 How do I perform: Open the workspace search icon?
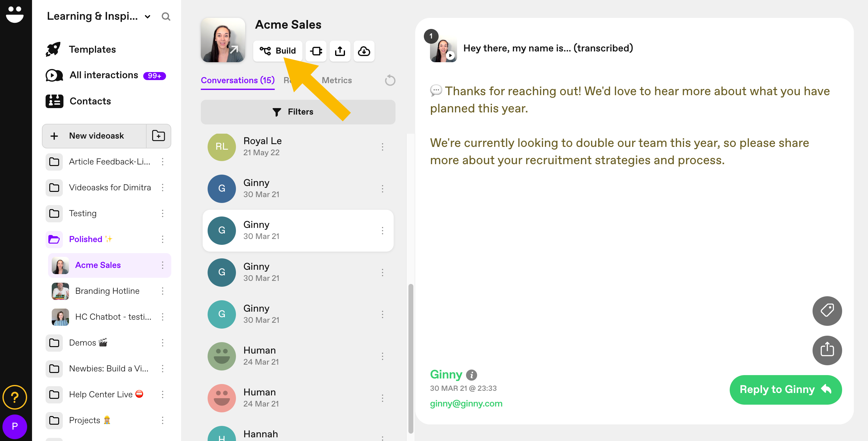166,17
